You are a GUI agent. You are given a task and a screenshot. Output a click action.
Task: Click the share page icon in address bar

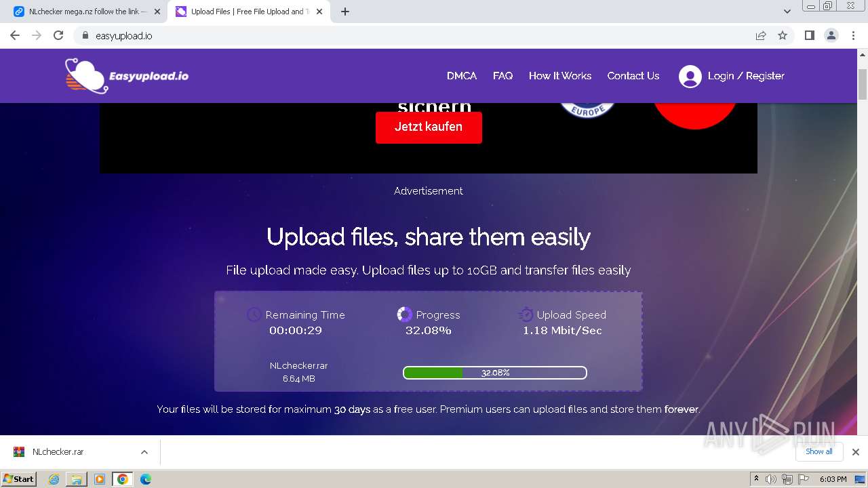click(x=761, y=35)
